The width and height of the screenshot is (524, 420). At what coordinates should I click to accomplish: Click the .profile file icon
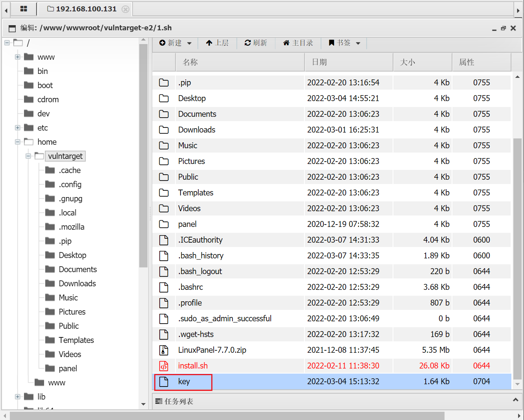coord(164,303)
